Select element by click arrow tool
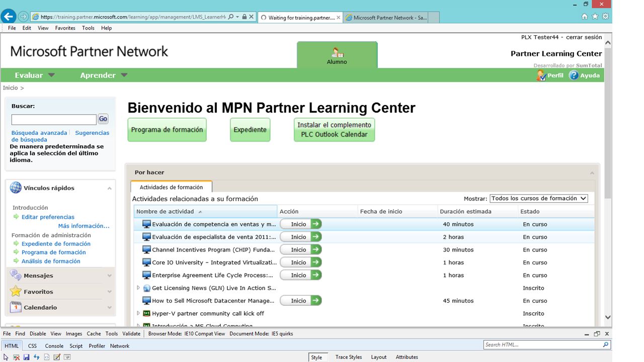The image size is (644, 362). 6,357
